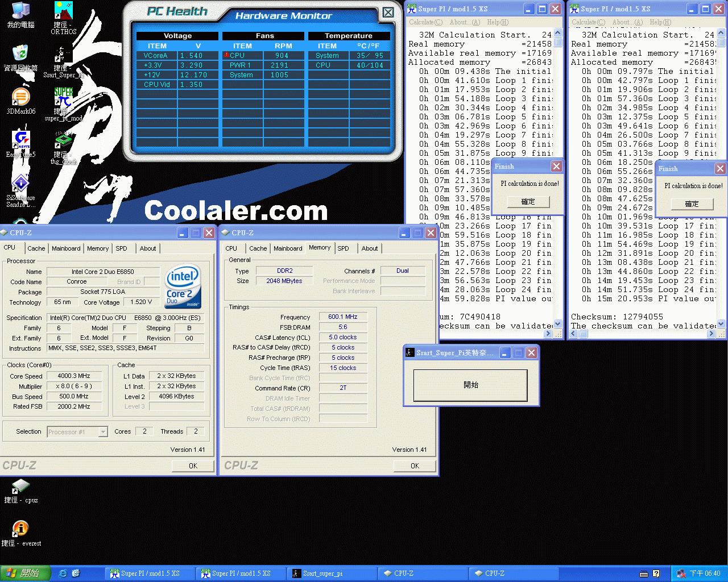Open the About menu in the left Super PI window
The height and width of the screenshot is (582, 728).
pos(465,22)
